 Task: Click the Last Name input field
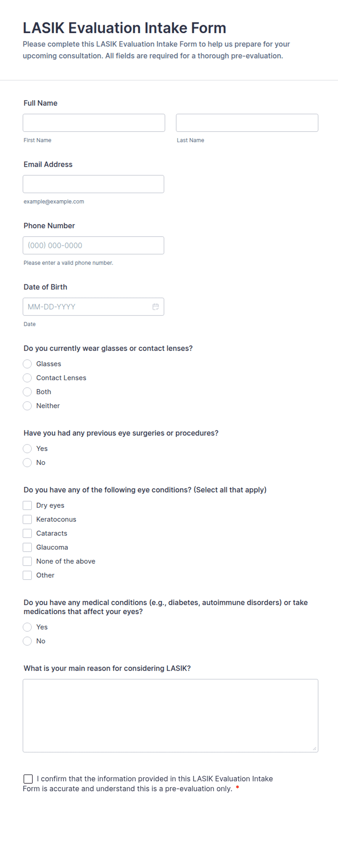[x=247, y=123]
